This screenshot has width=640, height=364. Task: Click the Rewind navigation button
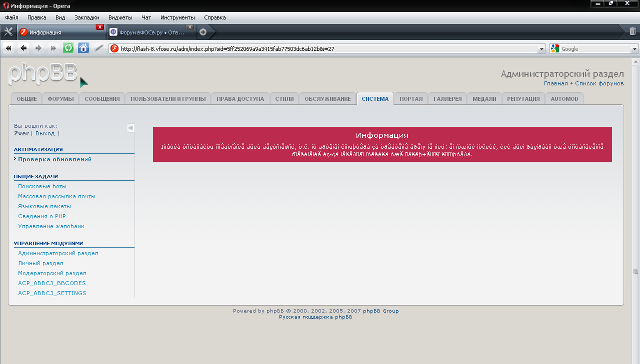pyautogui.click(x=8, y=48)
